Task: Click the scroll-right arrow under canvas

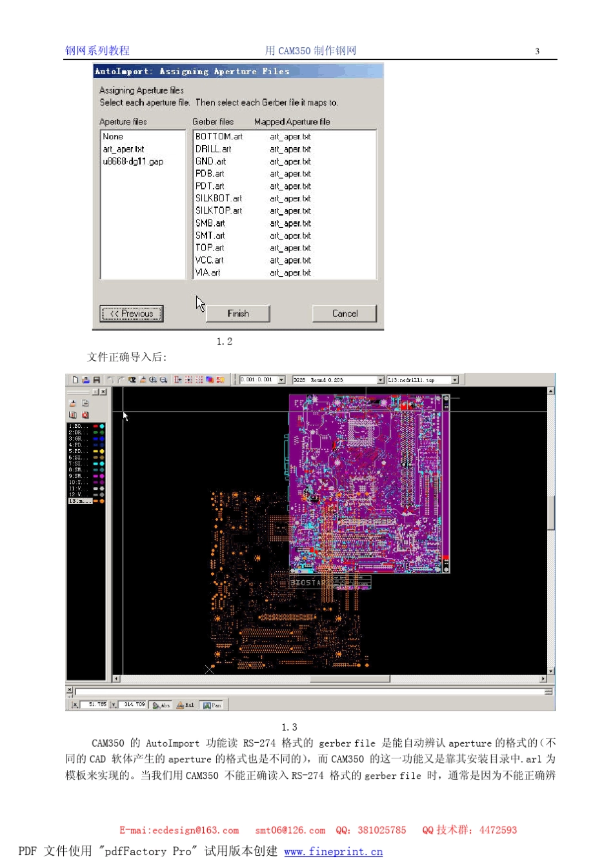Action: [x=543, y=679]
